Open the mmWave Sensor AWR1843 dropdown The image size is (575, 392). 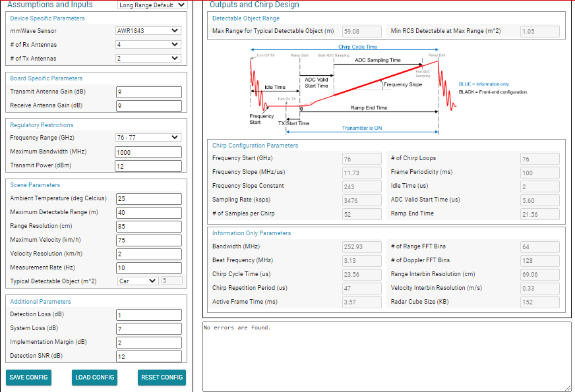click(148, 31)
